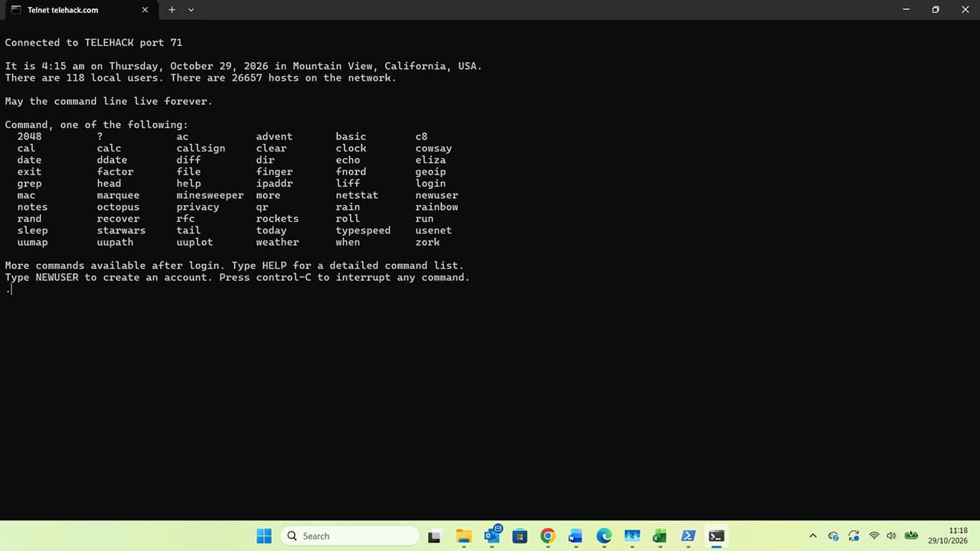Click the 'netstat' command name
This screenshot has width=980, height=551.
click(357, 195)
